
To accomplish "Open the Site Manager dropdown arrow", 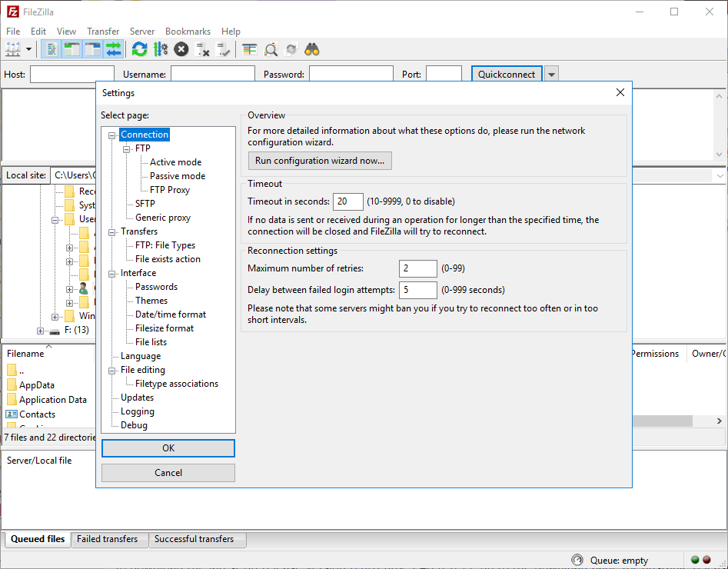I will pos(28,49).
